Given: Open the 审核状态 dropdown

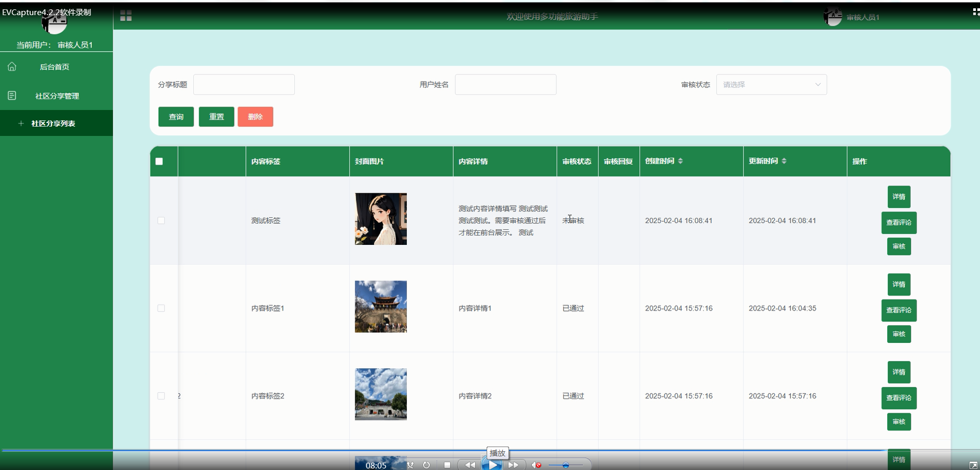Looking at the screenshot, I should click(772, 84).
